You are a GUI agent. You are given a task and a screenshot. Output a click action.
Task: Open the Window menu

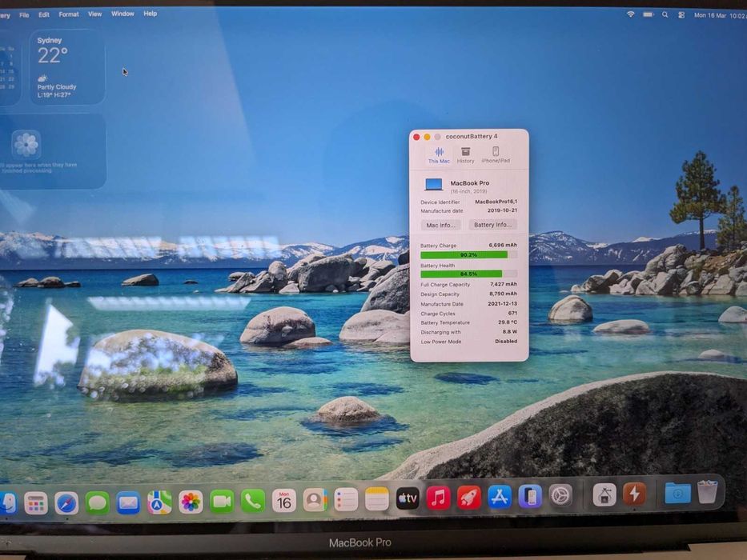(122, 14)
